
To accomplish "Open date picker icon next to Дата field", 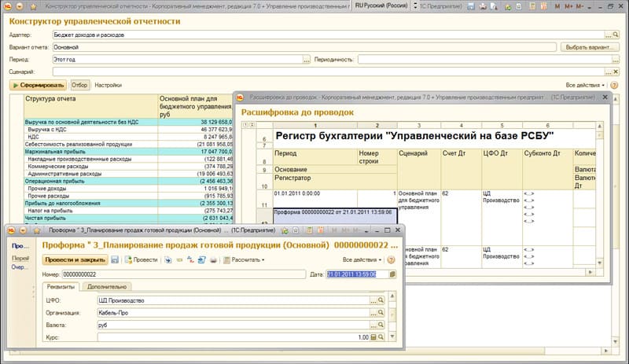I will (392, 274).
